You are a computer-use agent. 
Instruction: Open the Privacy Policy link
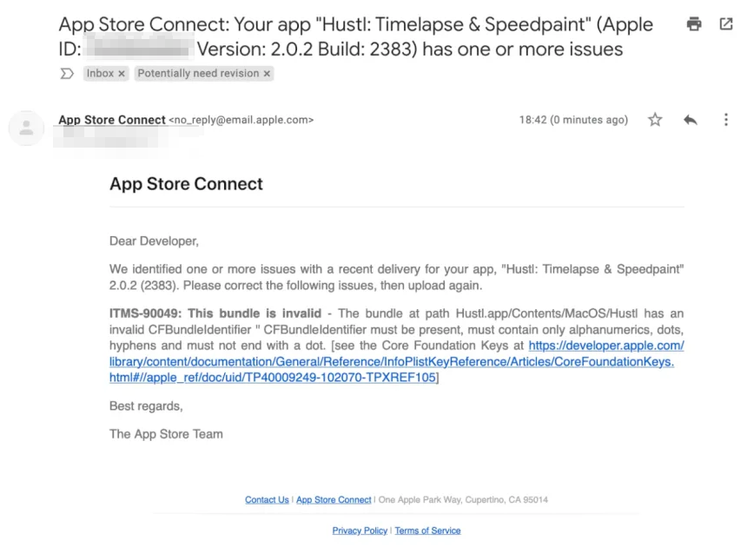click(360, 530)
